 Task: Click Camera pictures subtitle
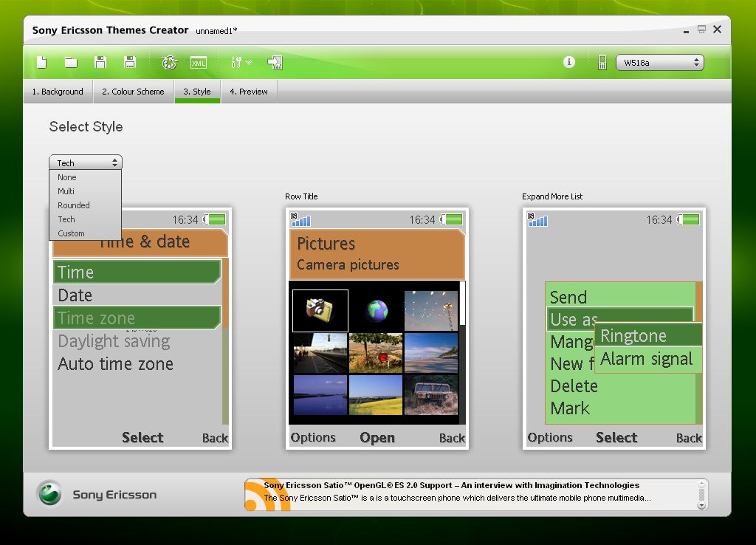point(348,265)
